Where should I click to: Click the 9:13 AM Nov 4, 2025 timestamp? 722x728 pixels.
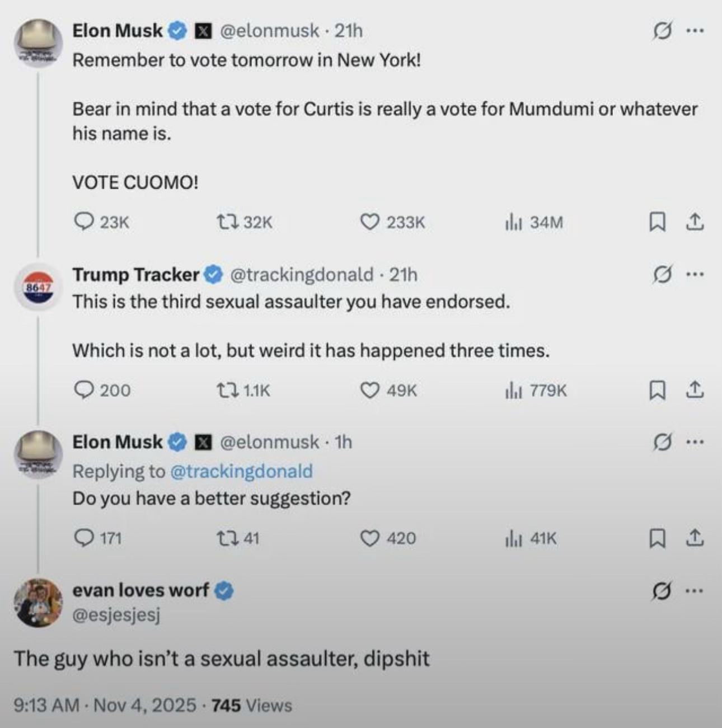(104, 705)
